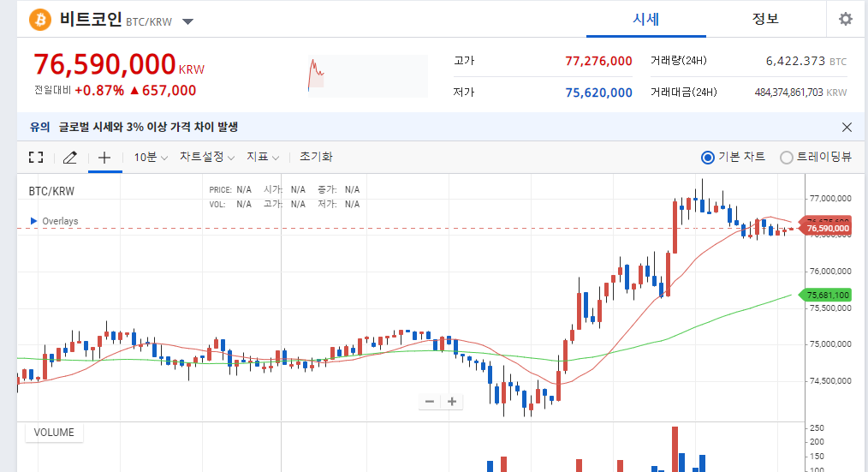Click the BTC/KRW chart title label

51,191
